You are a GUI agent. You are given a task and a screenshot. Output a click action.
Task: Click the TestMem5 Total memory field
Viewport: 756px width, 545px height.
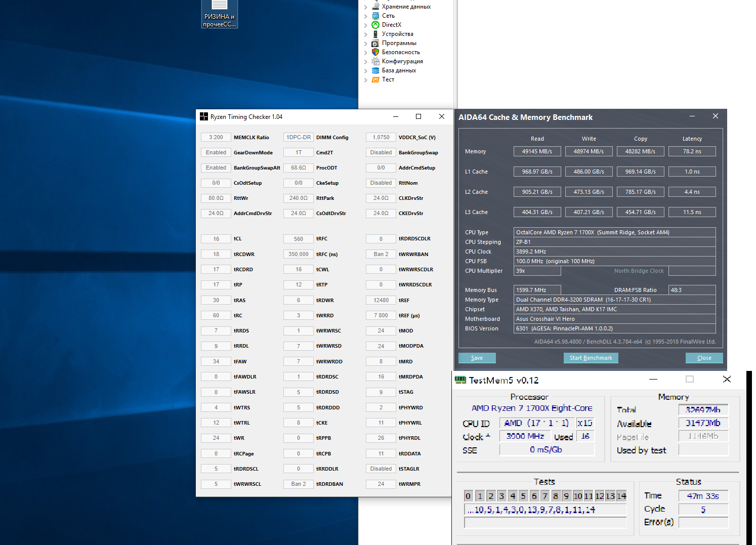[x=703, y=409]
